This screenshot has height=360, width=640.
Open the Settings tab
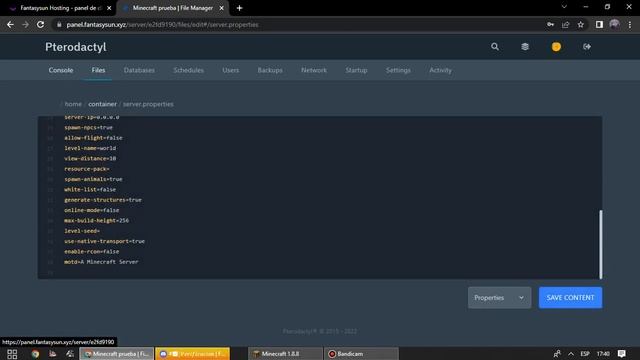point(398,70)
